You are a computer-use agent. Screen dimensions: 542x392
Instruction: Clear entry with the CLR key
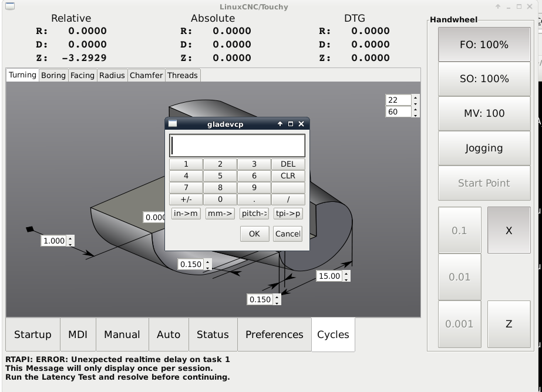(x=288, y=176)
